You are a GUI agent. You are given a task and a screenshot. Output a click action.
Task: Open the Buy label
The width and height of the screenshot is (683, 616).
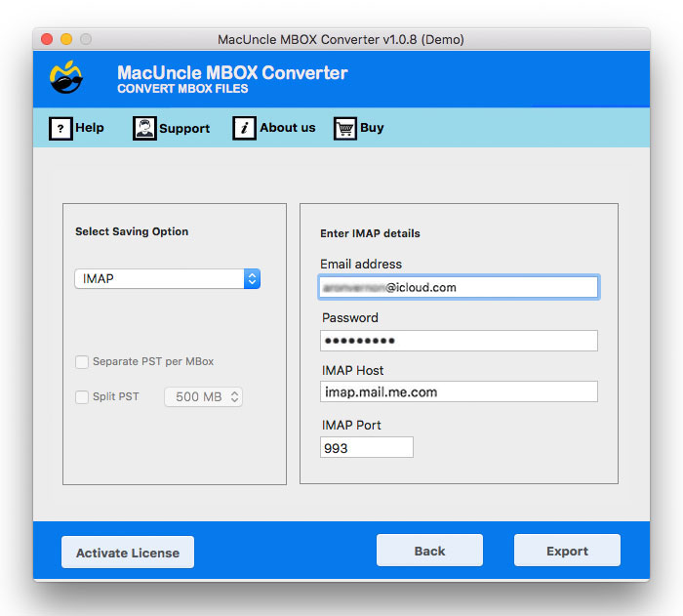pos(372,128)
